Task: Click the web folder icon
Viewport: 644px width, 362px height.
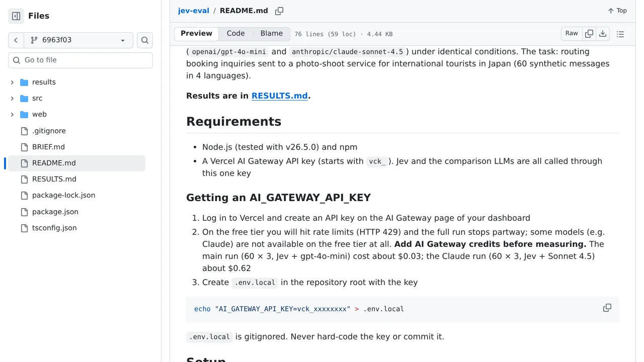Action: point(24,114)
